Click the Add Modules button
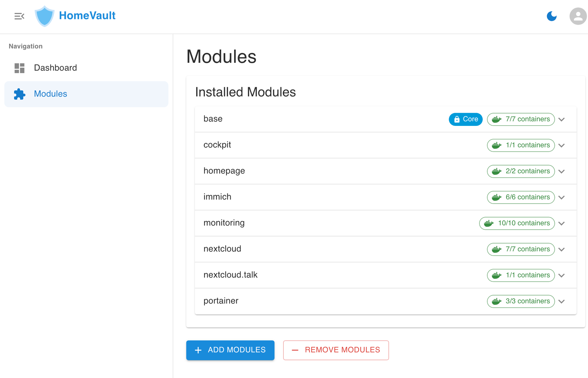This screenshot has height=378, width=588. tap(230, 350)
